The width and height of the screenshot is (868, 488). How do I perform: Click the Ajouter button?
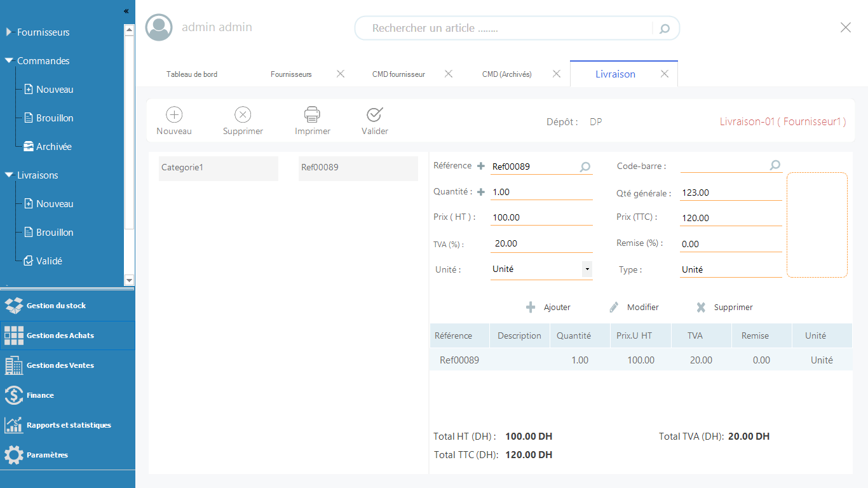(549, 308)
